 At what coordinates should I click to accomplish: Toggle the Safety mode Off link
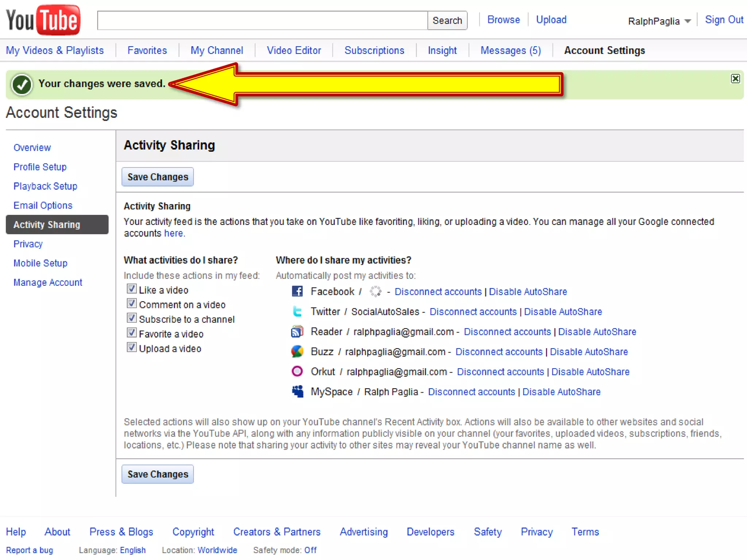[310, 550]
